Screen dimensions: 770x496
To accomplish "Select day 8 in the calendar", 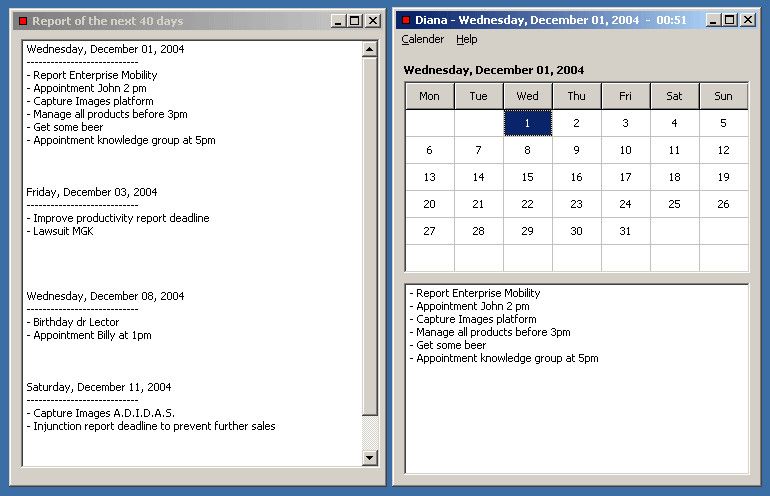I will (527, 150).
